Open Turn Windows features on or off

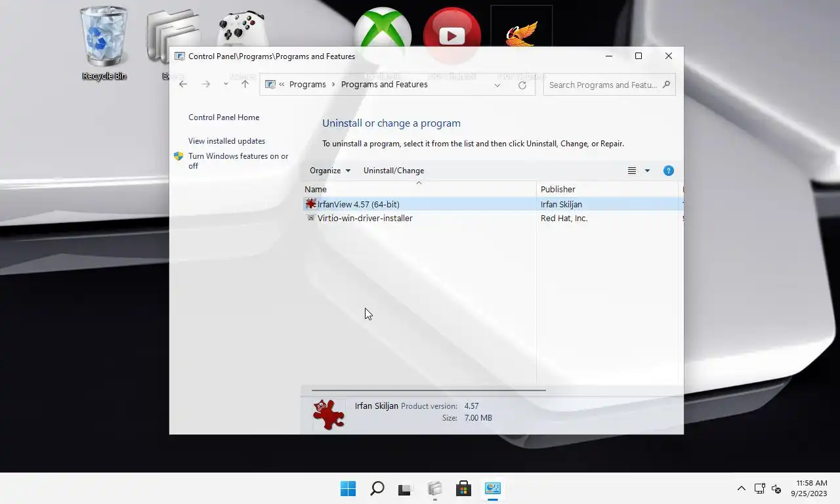click(238, 161)
